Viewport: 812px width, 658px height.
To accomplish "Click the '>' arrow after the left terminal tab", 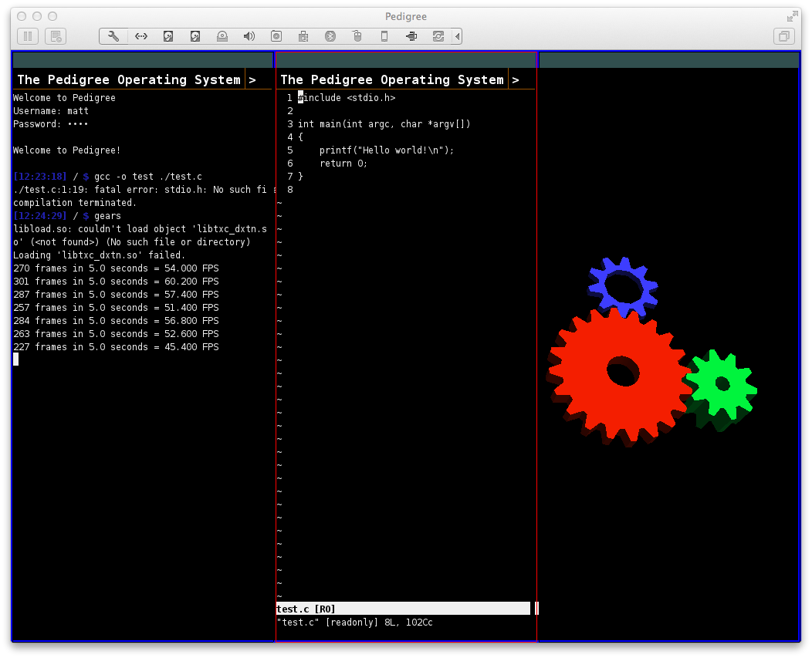I will [252, 80].
